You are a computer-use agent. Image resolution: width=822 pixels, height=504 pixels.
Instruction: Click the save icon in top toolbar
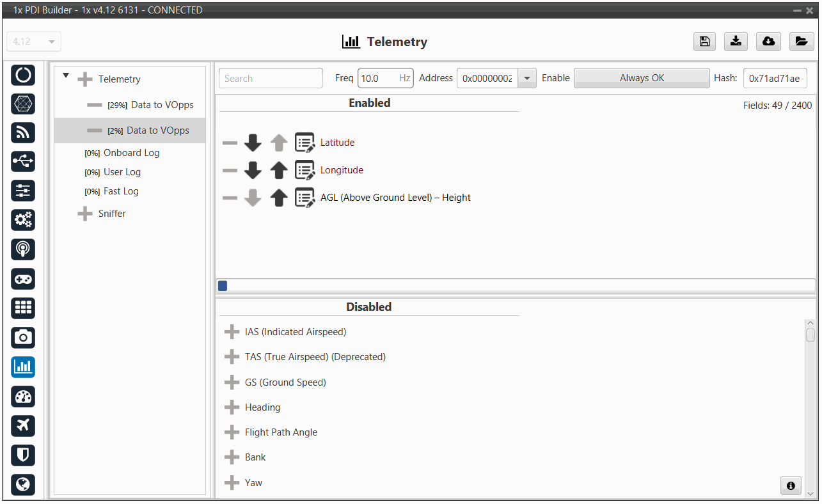(704, 42)
